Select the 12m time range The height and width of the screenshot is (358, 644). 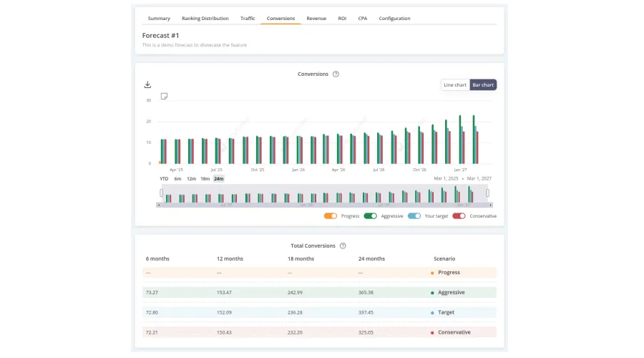tap(191, 178)
